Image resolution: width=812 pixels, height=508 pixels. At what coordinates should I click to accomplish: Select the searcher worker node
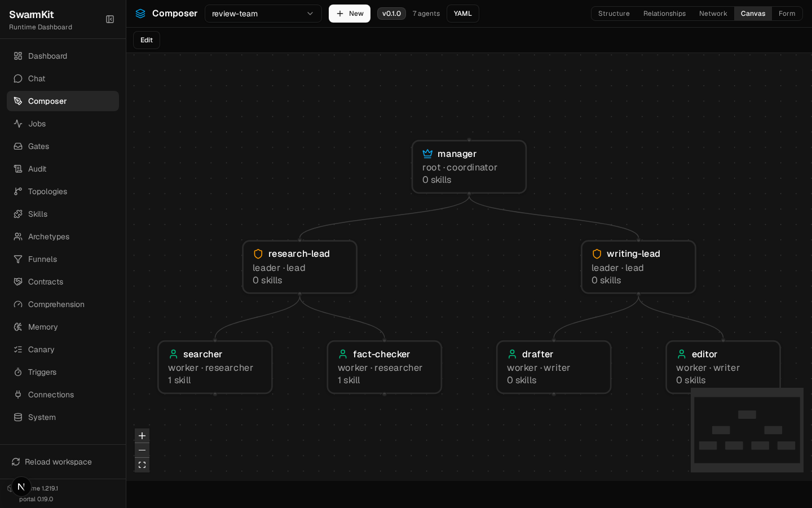215,367
